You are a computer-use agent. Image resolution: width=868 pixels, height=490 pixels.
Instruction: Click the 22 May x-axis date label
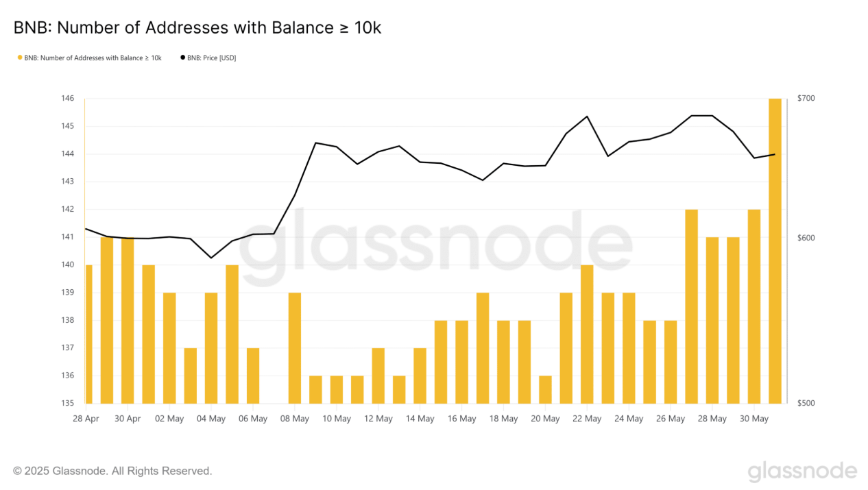(x=588, y=419)
